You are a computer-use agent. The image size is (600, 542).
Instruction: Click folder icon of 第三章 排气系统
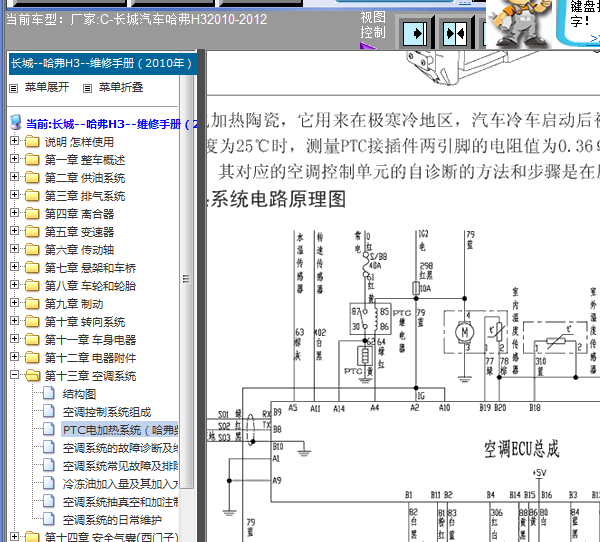pos(32,195)
